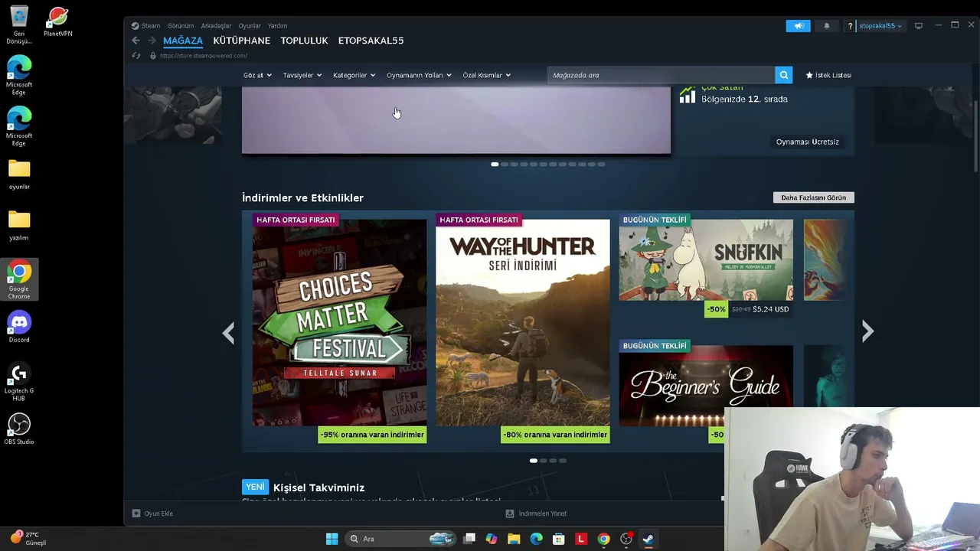Click the Snufkin $5.24 USD price
The width and height of the screenshot is (980, 551).
[x=770, y=309]
